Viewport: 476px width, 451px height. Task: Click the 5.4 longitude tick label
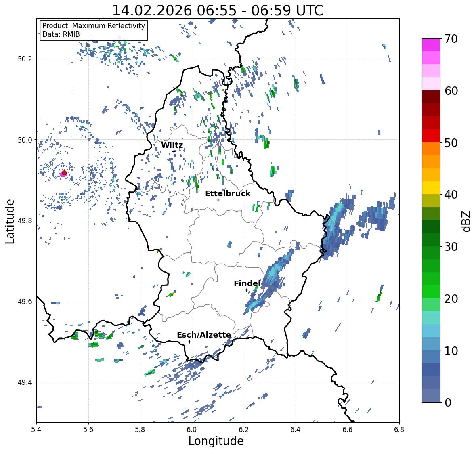click(x=36, y=430)
